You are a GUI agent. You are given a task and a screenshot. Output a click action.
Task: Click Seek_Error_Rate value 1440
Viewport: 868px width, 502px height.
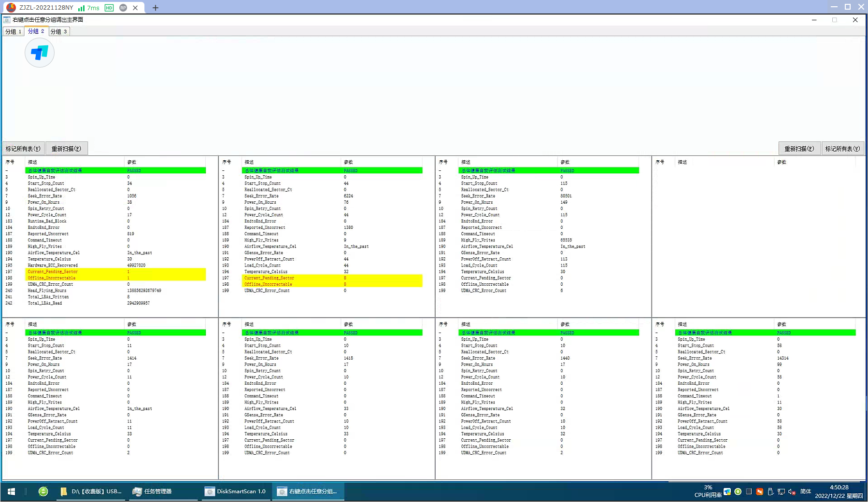pyautogui.click(x=565, y=358)
